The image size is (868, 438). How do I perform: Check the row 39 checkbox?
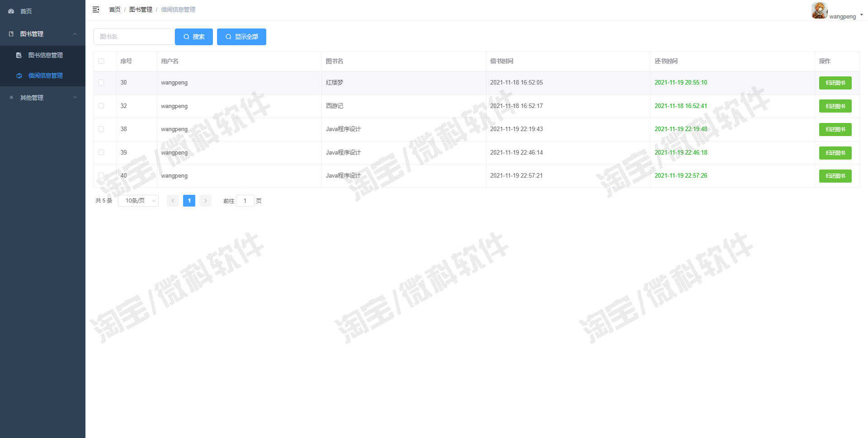click(x=101, y=152)
